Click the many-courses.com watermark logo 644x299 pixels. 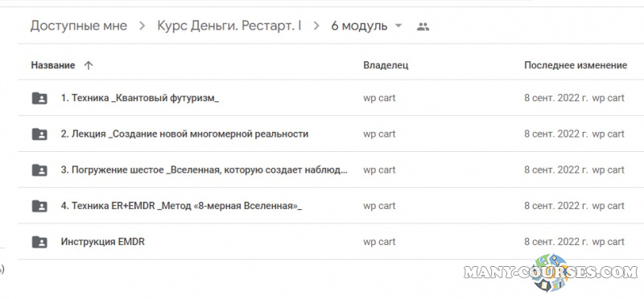(551, 272)
